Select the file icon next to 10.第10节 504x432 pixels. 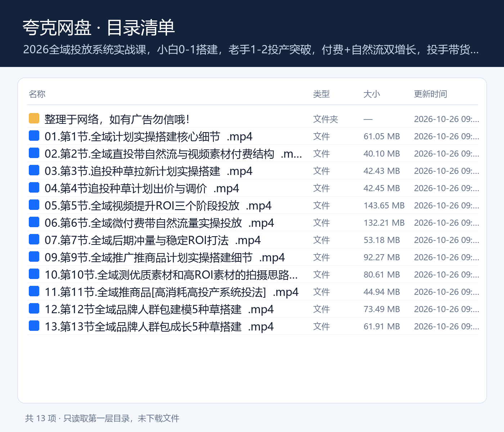click(x=34, y=274)
